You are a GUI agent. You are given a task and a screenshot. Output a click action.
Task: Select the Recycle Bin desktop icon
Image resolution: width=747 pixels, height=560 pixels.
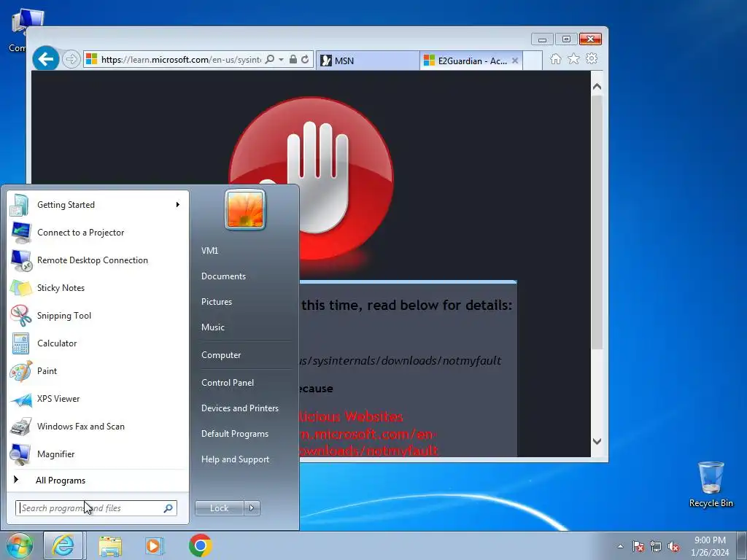711,485
